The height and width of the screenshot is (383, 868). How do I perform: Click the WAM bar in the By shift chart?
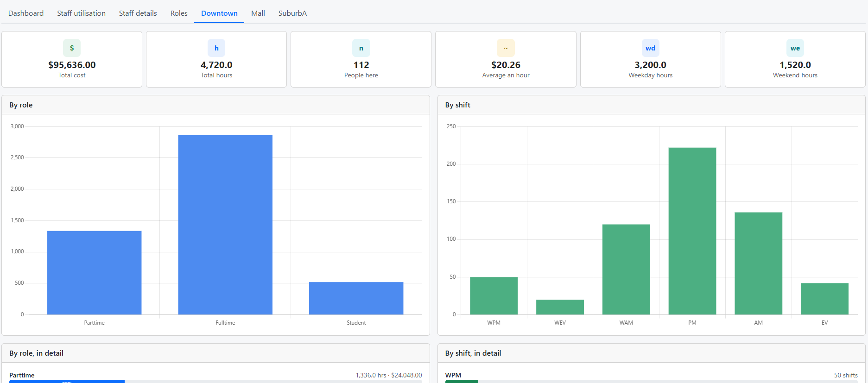[626, 270]
